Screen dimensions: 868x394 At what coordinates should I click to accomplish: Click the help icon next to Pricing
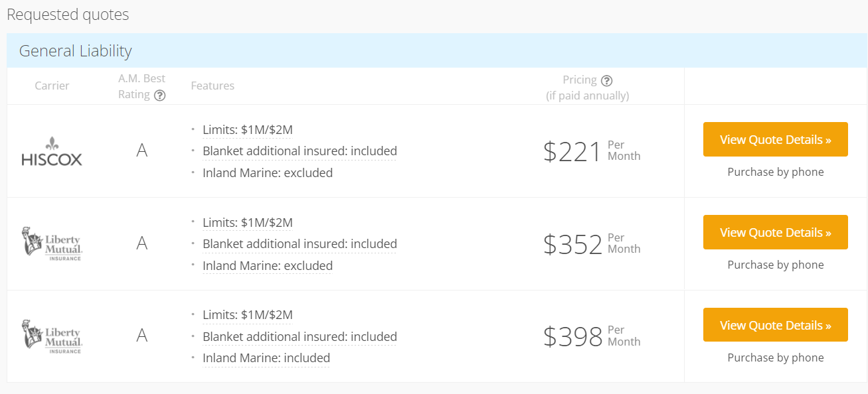click(x=606, y=80)
